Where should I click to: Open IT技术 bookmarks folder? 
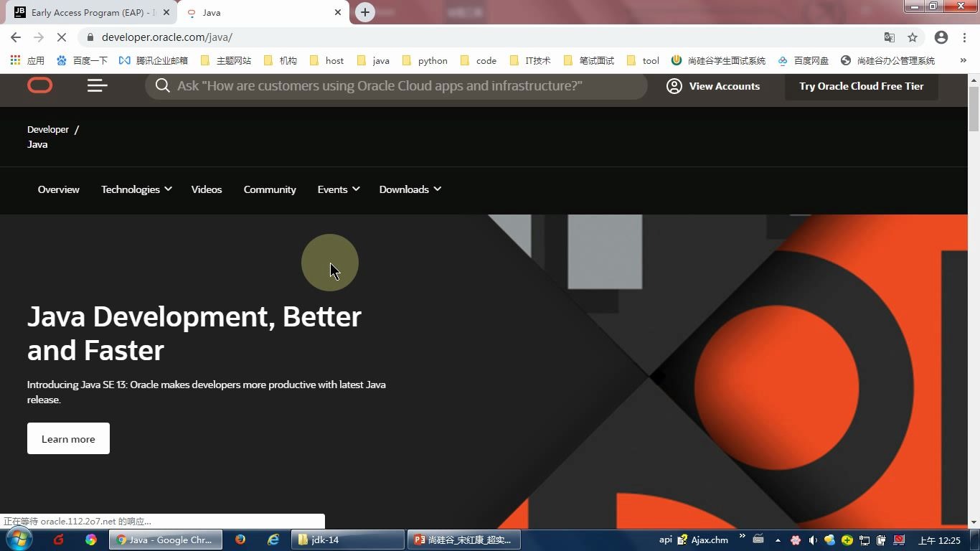pos(529,60)
